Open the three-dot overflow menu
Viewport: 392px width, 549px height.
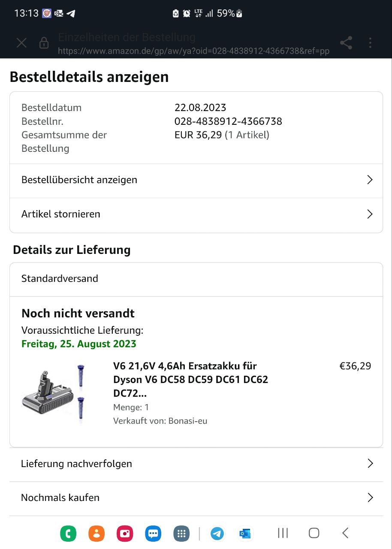[x=370, y=42]
